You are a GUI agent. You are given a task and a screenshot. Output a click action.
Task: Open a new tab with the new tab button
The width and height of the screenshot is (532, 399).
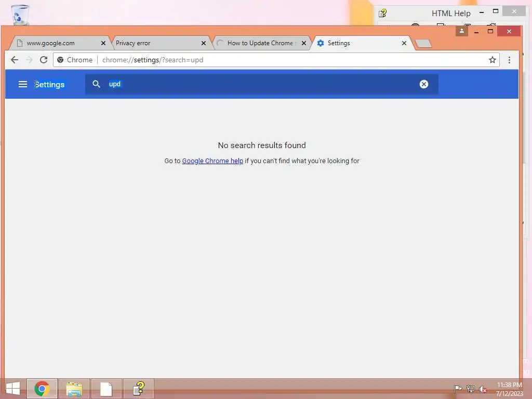(x=423, y=44)
